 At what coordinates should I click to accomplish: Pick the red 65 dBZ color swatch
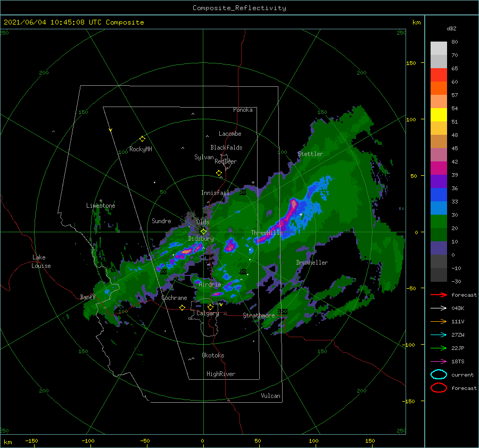(x=439, y=75)
